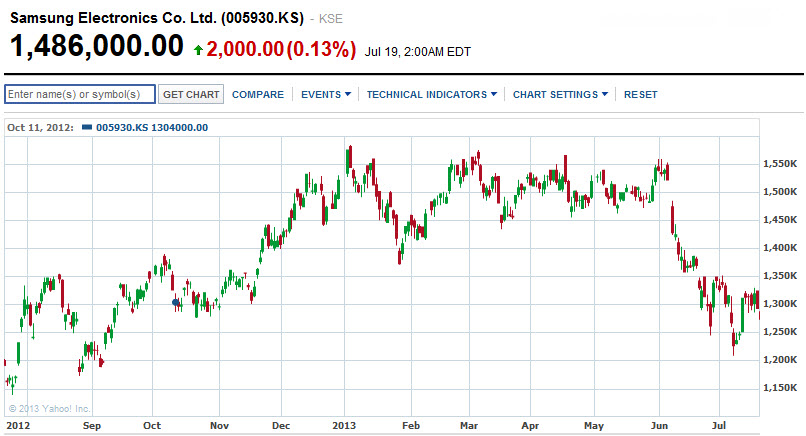This screenshot has width=806, height=436.
Task: Click the 1,486,000.00 current price
Action: pyautogui.click(x=97, y=45)
